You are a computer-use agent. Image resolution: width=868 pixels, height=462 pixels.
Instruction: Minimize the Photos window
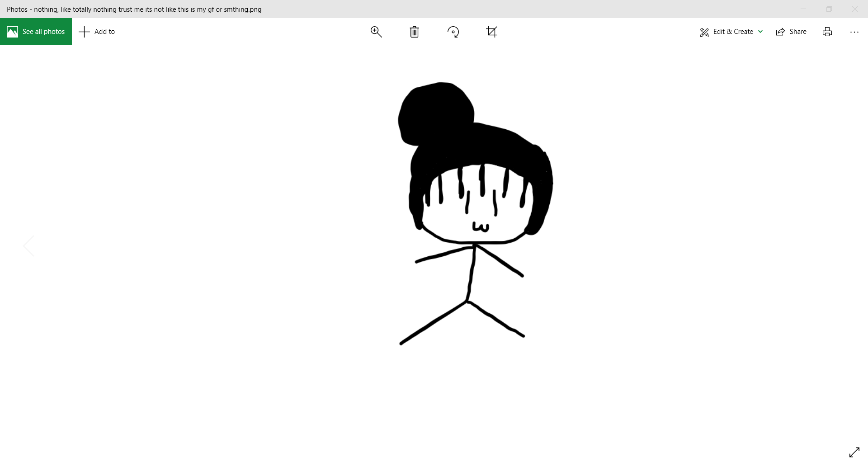pos(803,9)
